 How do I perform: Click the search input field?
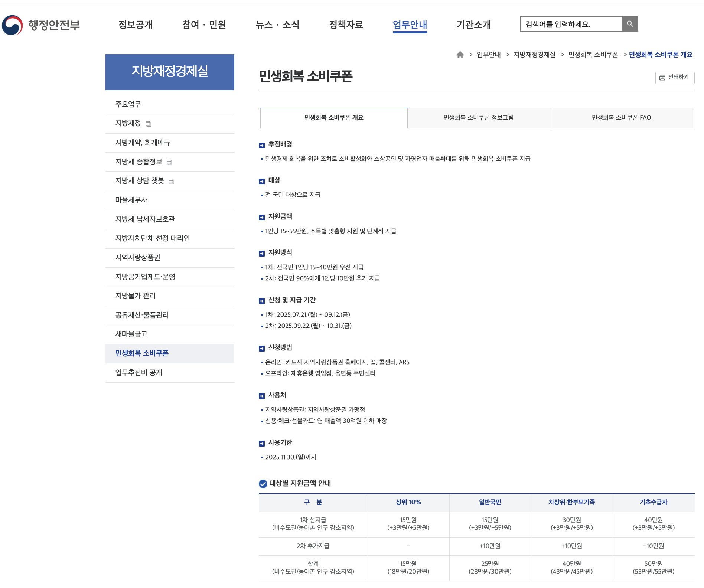pos(571,24)
